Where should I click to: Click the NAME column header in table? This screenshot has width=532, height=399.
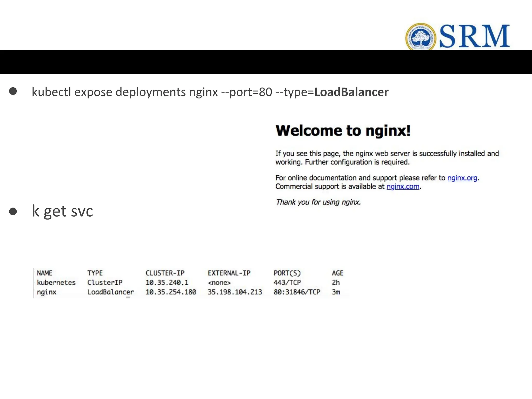(x=44, y=273)
